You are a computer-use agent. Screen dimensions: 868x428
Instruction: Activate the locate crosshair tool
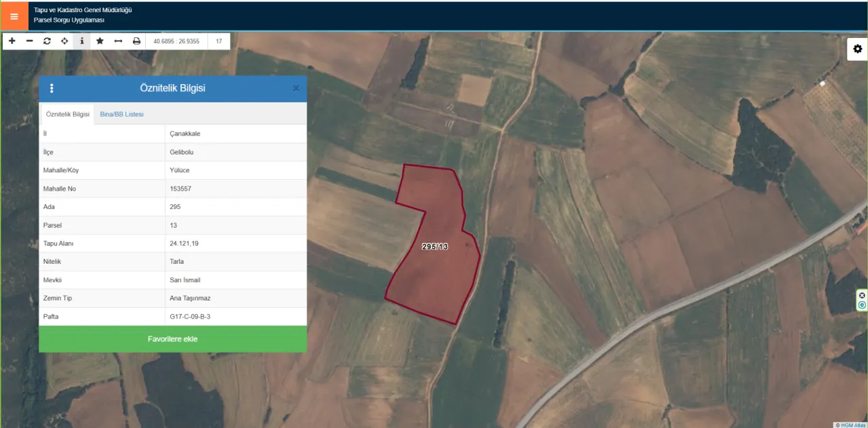[64, 41]
